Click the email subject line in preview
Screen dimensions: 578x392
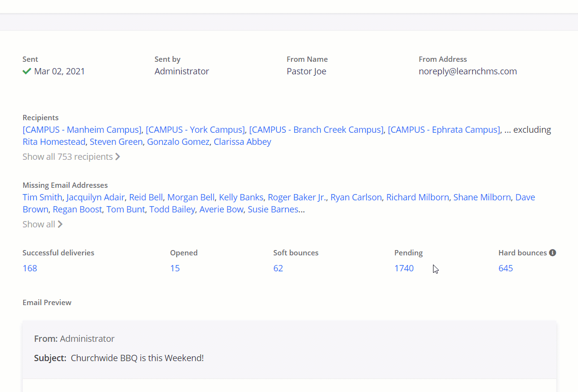click(x=137, y=358)
